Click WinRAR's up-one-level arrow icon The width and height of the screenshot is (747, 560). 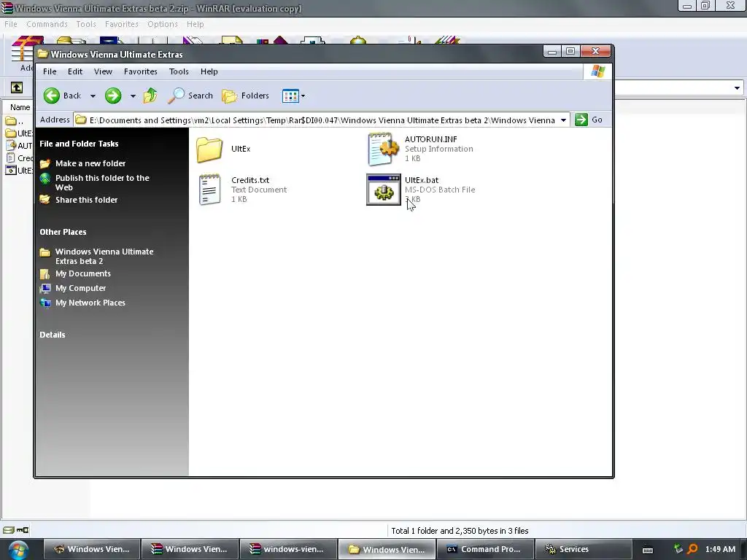17,87
